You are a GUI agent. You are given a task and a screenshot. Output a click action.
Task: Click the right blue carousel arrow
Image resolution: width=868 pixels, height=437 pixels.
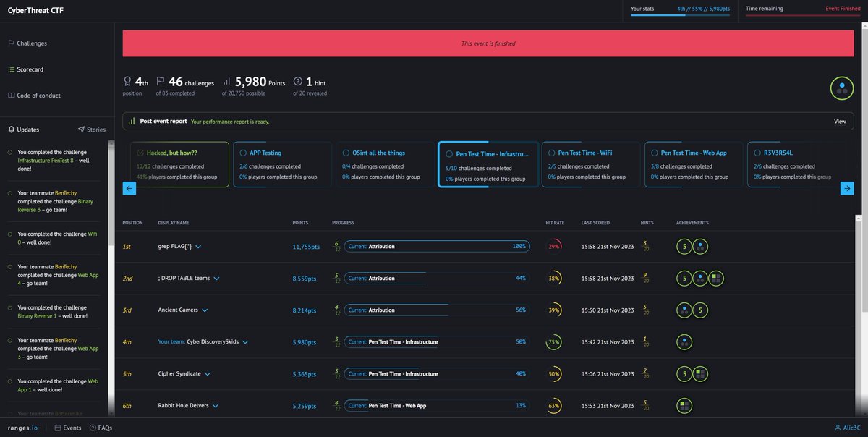click(847, 188)
